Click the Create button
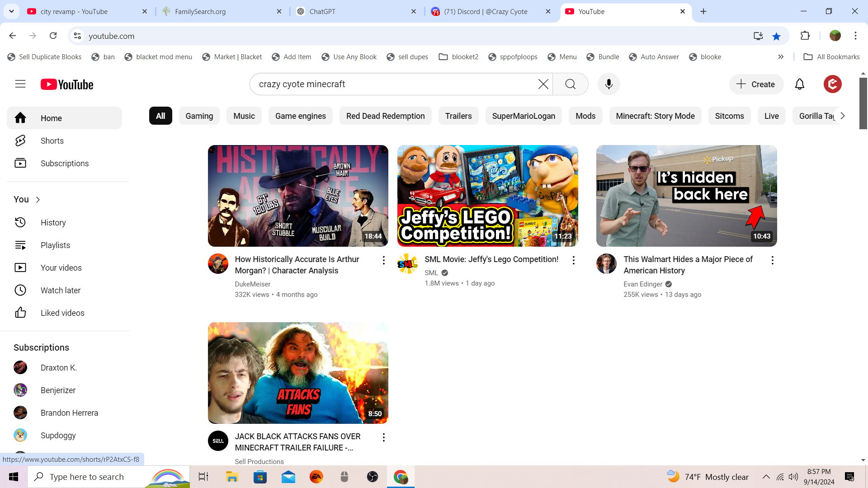 click(x=756, y=84)
